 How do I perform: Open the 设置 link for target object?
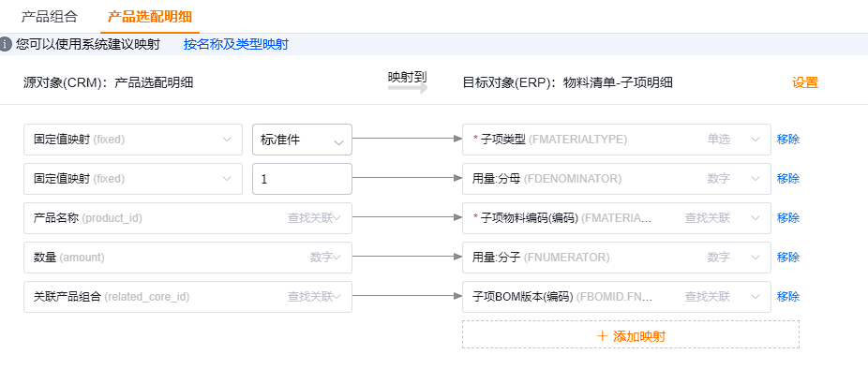(x=805, y=83)
